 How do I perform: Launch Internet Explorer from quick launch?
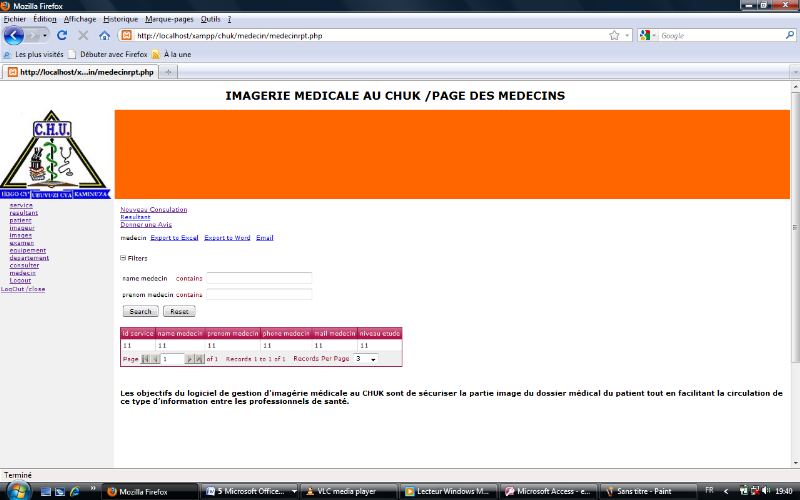[x=74, y=491]
